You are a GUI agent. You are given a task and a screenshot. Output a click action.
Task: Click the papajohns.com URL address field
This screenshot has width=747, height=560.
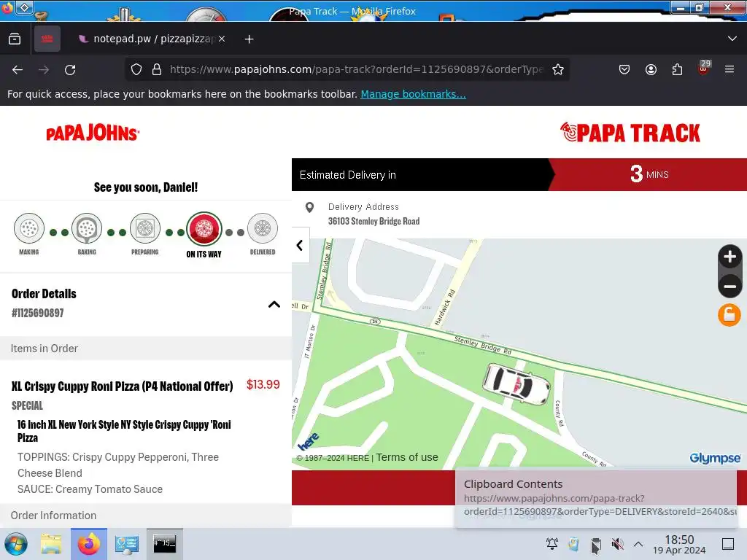(x=356, y=69)
